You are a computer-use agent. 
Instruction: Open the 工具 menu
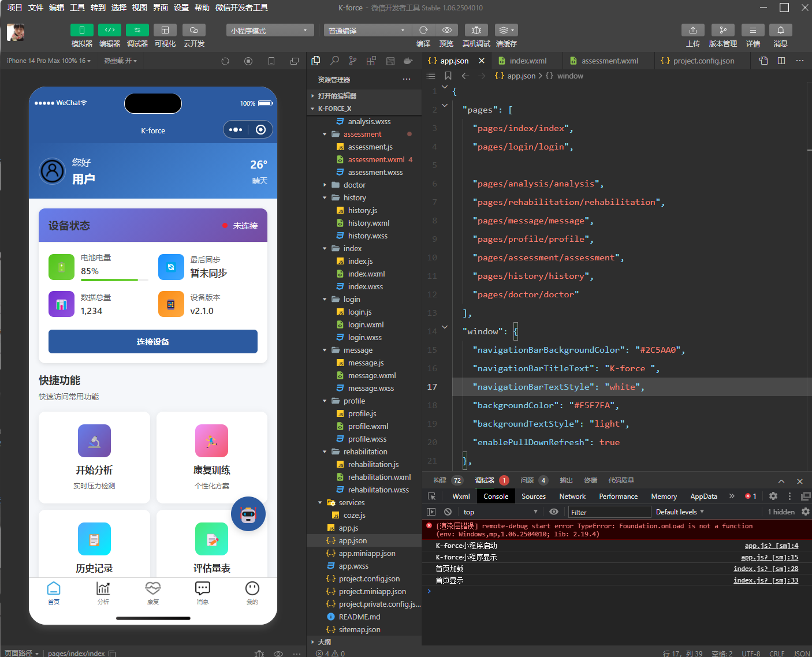coord(77,8)
